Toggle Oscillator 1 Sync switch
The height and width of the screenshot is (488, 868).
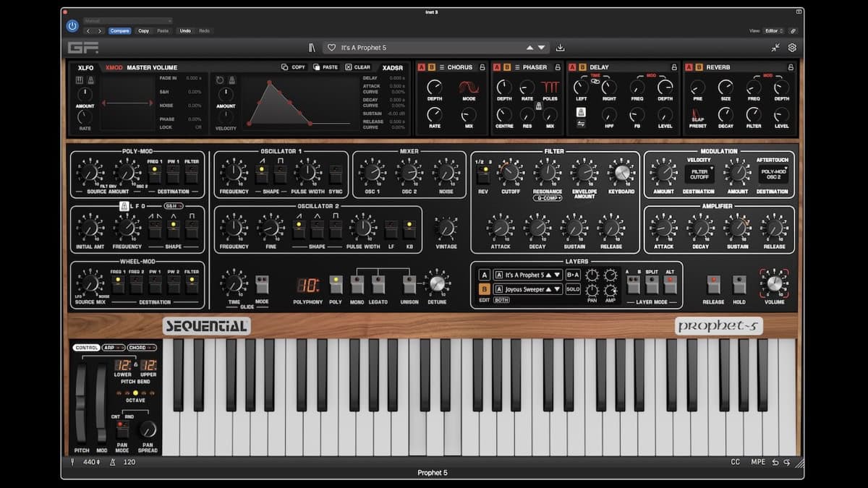[x=336, y=174]
